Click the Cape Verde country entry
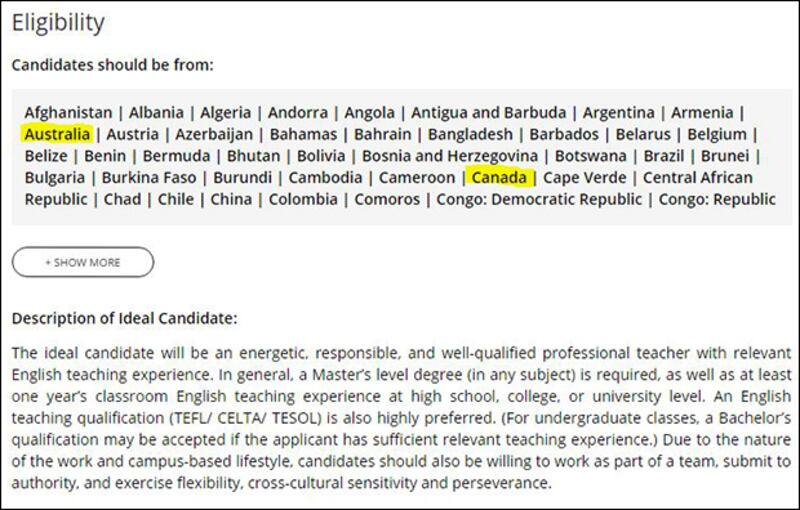This screenshot has width=800, height=510. tap(585, 177)
